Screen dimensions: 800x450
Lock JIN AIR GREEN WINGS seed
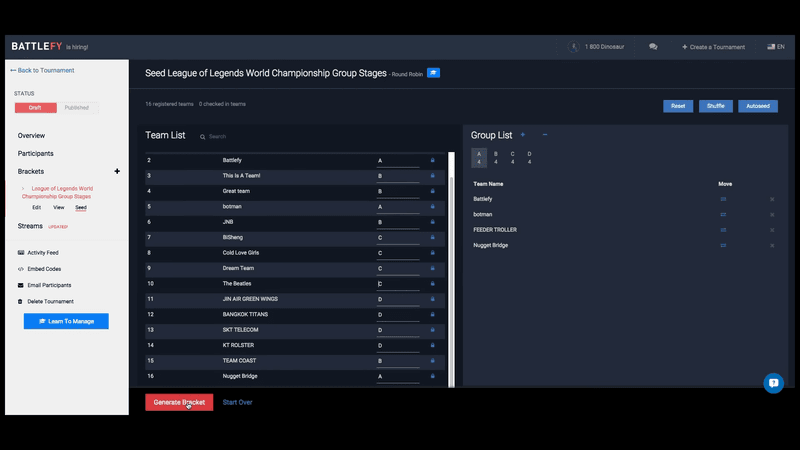pos(433,299)
